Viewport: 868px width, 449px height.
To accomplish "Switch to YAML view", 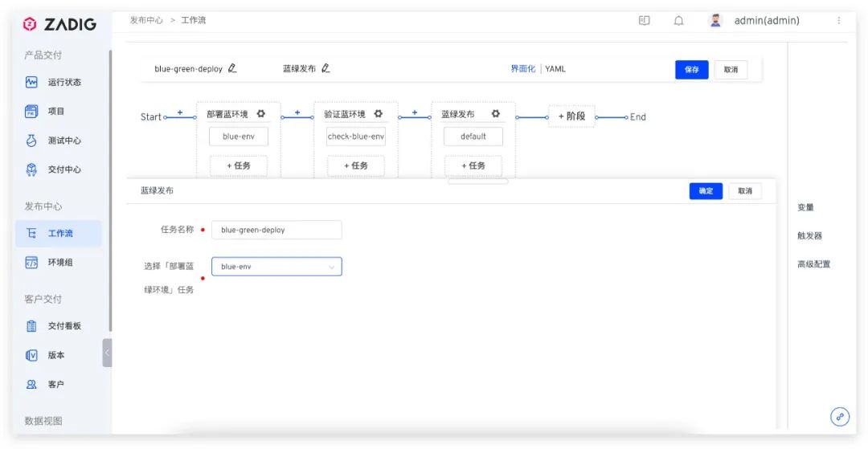I will [555, 69].
